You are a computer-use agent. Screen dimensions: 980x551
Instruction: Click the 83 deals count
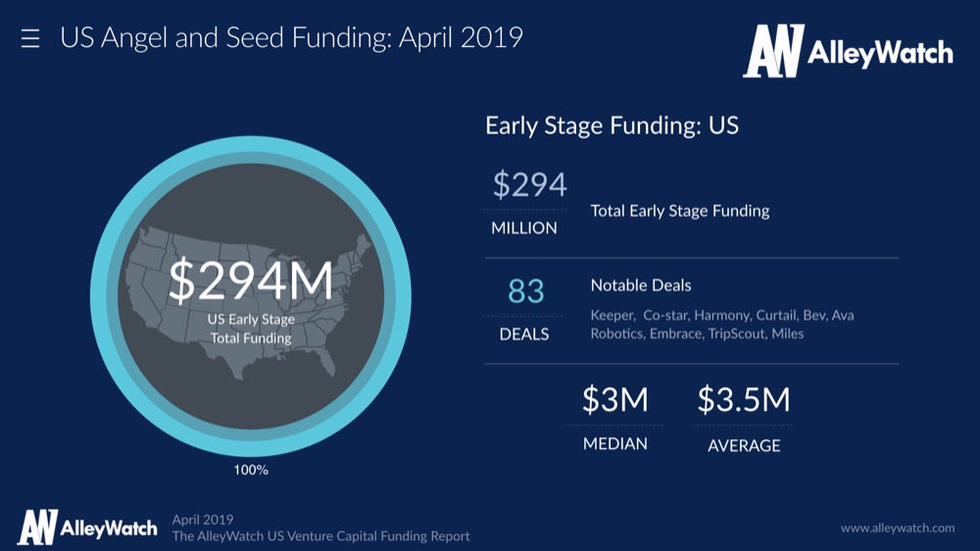tap(525, 292)
